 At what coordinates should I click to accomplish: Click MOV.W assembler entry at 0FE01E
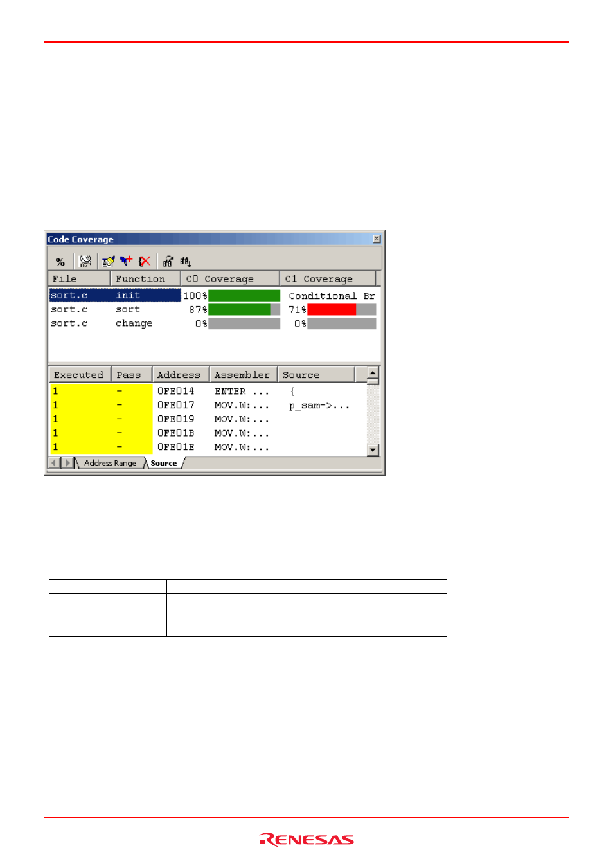pos(242,448)
